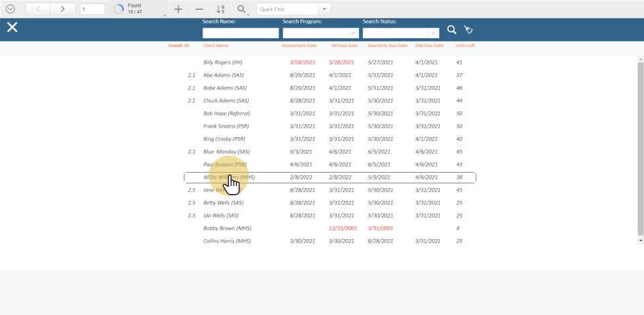
Task: Click the Quick Find text box
Action: point(286,9)
